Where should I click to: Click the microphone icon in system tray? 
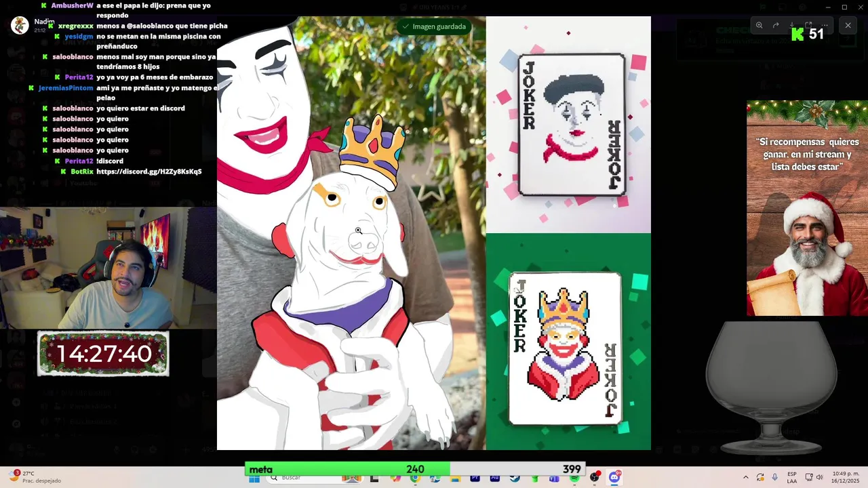774,478
